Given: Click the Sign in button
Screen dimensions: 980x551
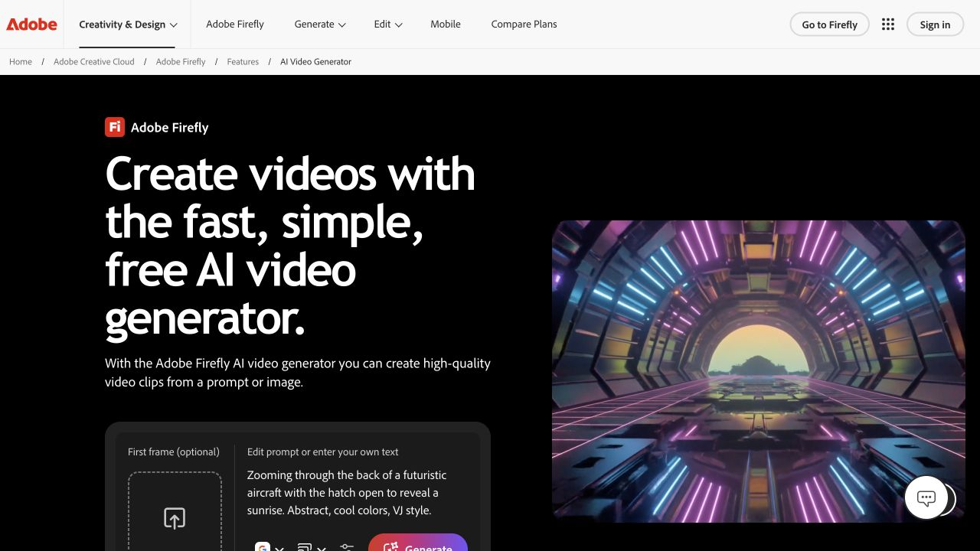Looking at the screenshot, I should (935, 24).
